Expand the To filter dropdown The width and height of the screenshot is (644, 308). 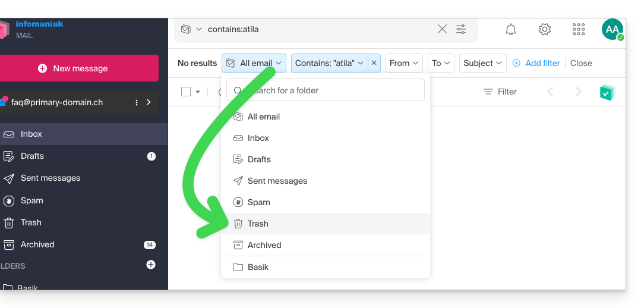pos(441,63)
